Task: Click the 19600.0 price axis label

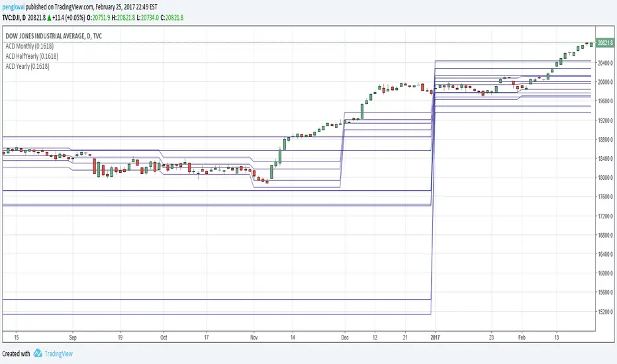Action: click(x=606, y=101)
